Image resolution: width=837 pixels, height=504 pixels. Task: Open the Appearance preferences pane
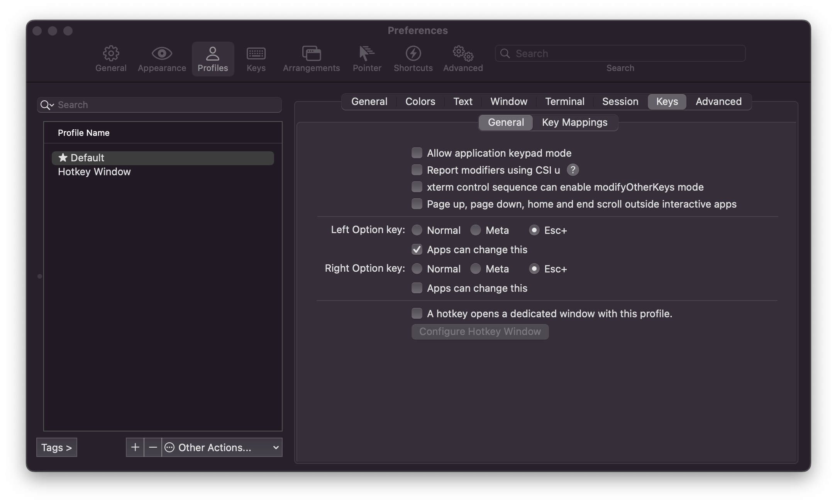tap(162, 58)
